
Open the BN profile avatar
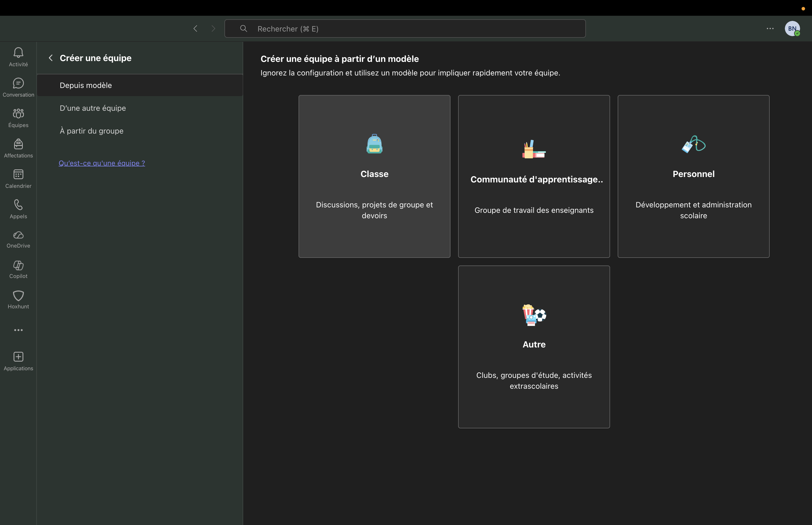[792, 29]
